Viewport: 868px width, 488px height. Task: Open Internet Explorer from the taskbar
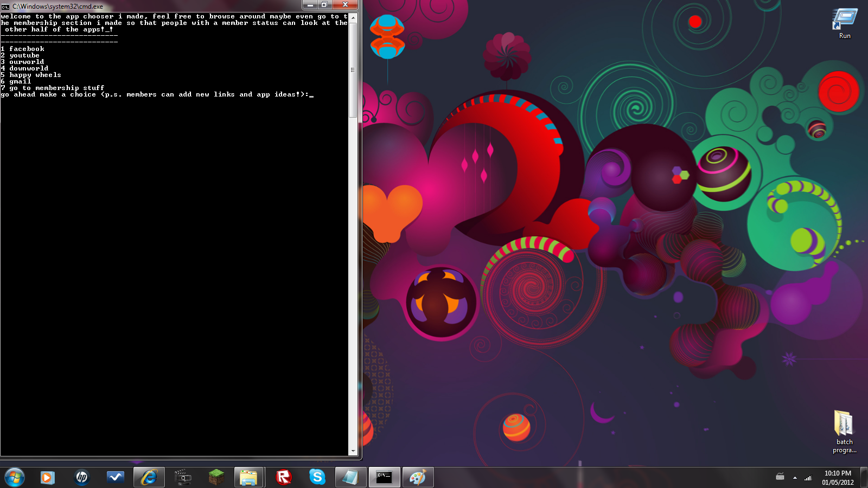(149, 477)
